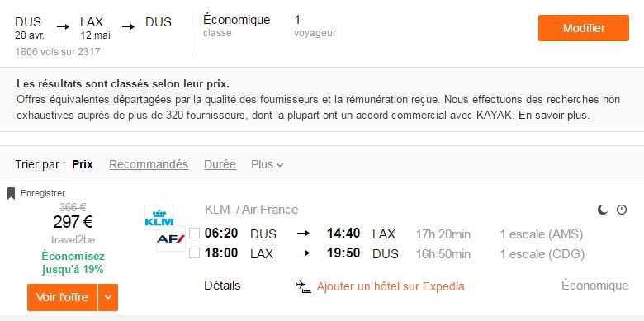Click the Voir l'offre button
The width and height of the screenshot is (644, 321).
tap(63, 297)
